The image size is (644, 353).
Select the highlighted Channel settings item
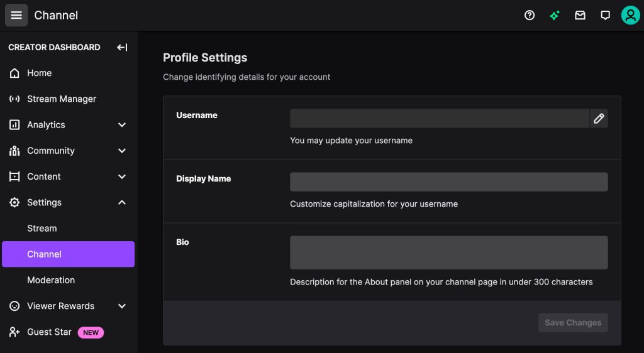[x=68, y=254]
